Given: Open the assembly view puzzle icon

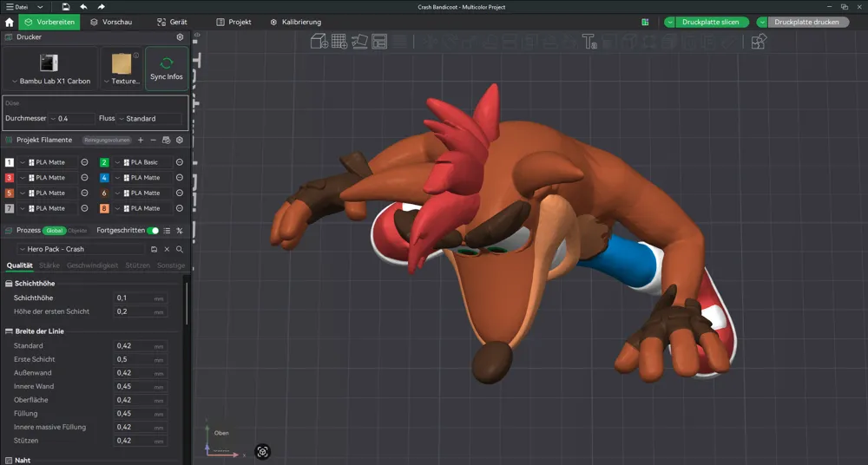Looking at the screenshot, I should tap(759, 42).
